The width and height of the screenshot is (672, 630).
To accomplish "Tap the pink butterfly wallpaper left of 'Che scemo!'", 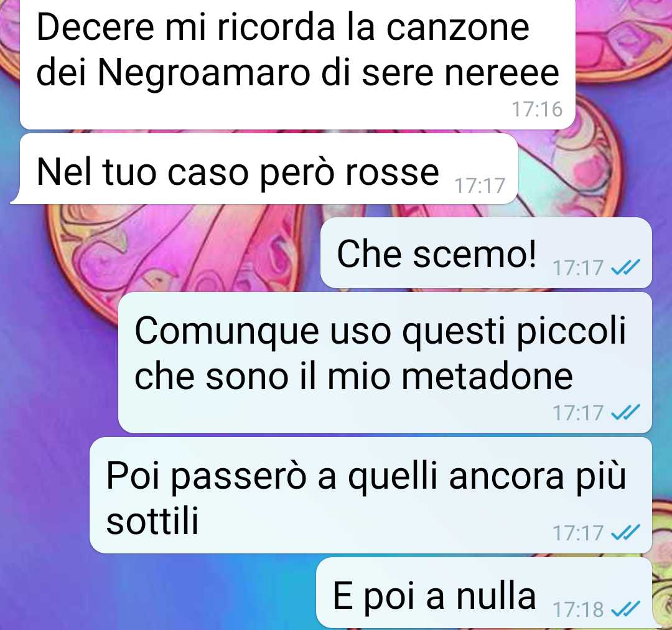I will pyautogui.click(x=180, y=253).
